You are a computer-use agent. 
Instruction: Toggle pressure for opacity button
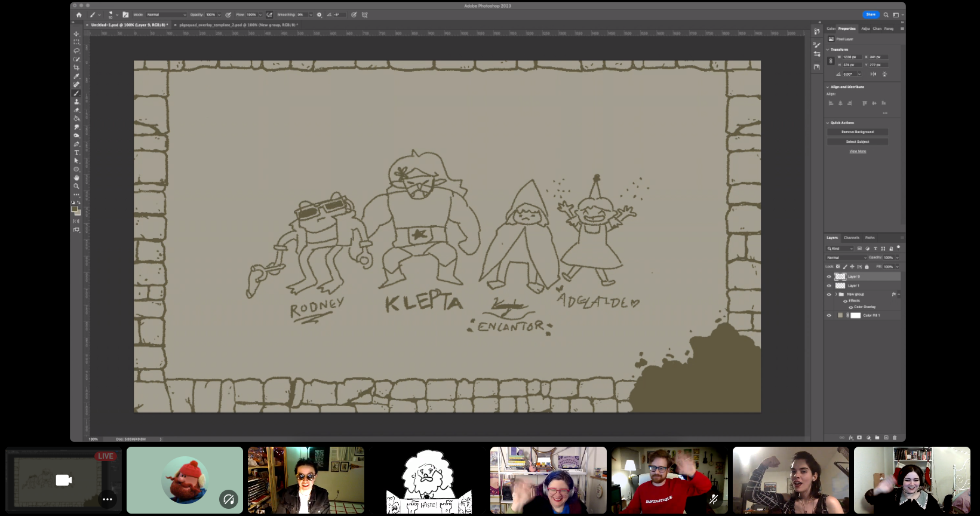228,15
